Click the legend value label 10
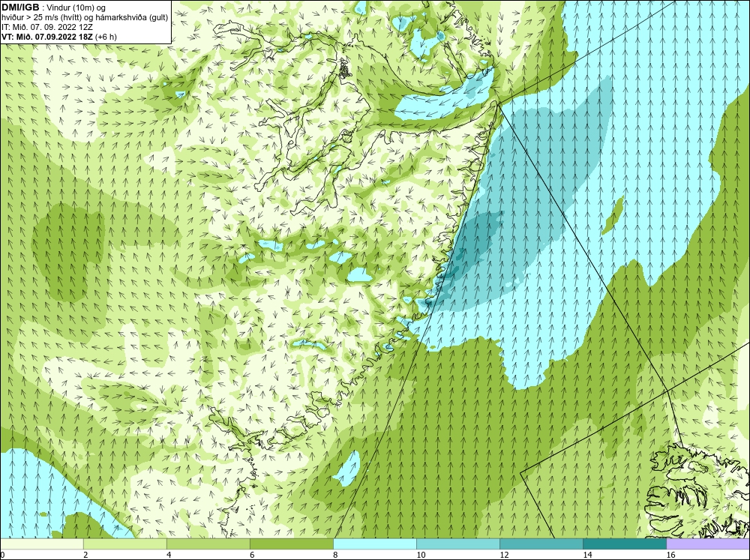This screenshot has width=750, height=560. 421,555
